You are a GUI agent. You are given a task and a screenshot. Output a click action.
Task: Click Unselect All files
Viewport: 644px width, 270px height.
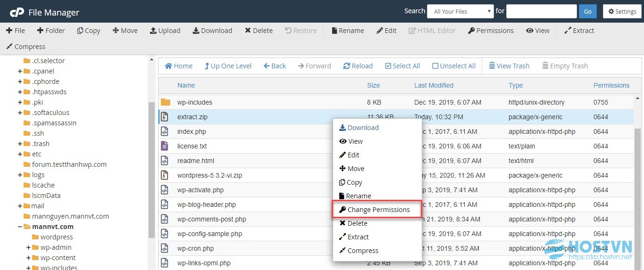pos(454,66)
